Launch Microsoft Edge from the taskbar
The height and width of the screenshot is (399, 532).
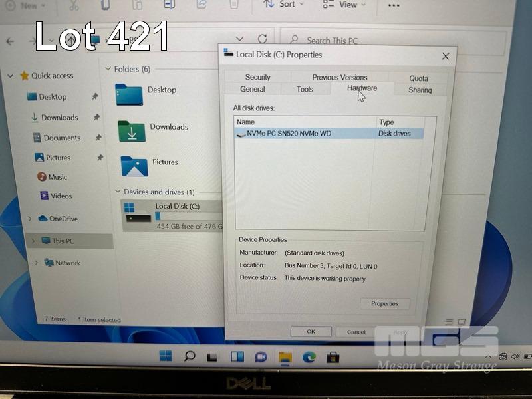[309, 357]
